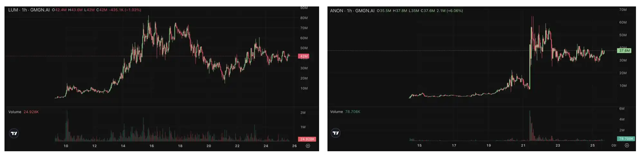
Task: Click the LUM · 1h · GMGN.AI chart title
Action: [29, 10]
